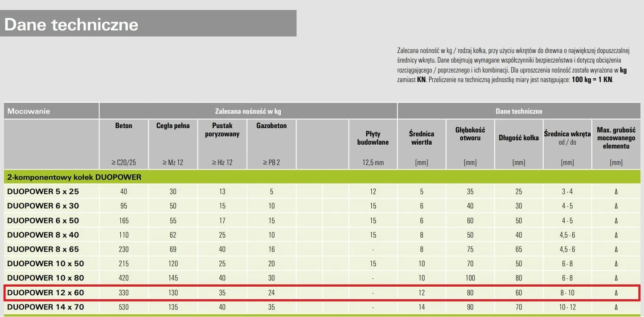Click the "≥ Hlz 12" label
The width and height of the screenshot is (644, 317).
pos(222,163)
